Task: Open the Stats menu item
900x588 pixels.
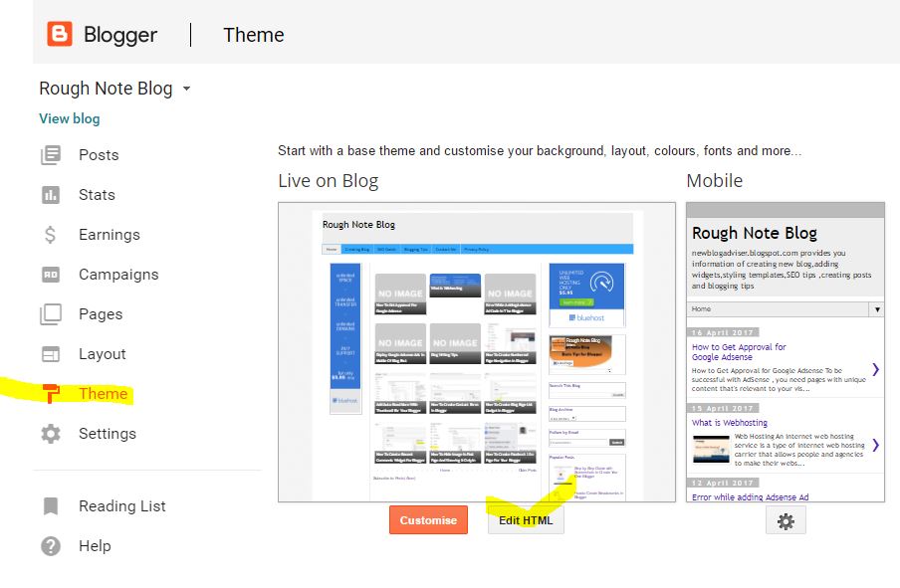Action: point(97,195)
